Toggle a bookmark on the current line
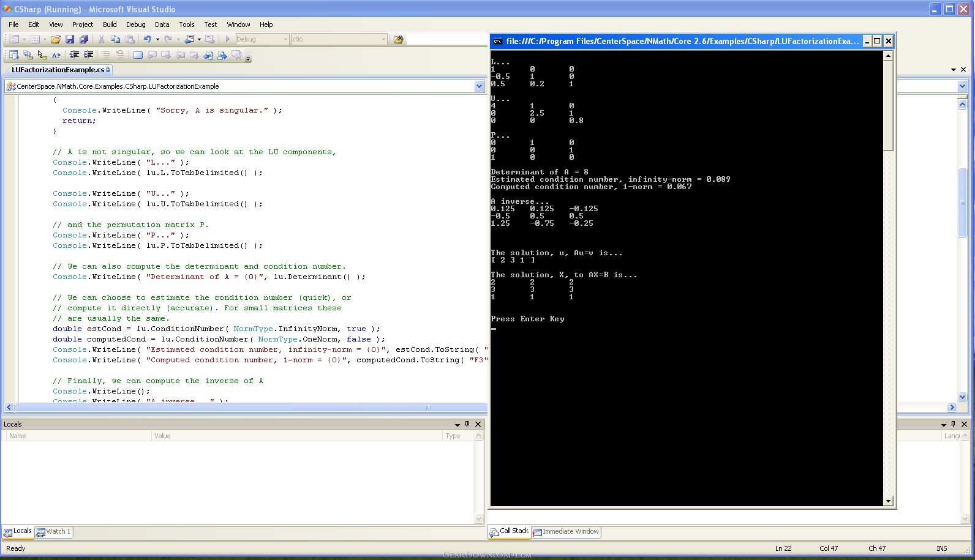Image resolution: width=975 pixels, height=560 pixels. 138,55
